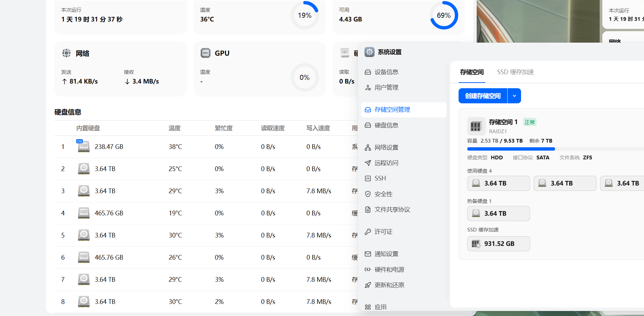Viewport: 644px width, 316px height.
Task: Open file sharing protocol menu item
Action: tap(392, 210)
